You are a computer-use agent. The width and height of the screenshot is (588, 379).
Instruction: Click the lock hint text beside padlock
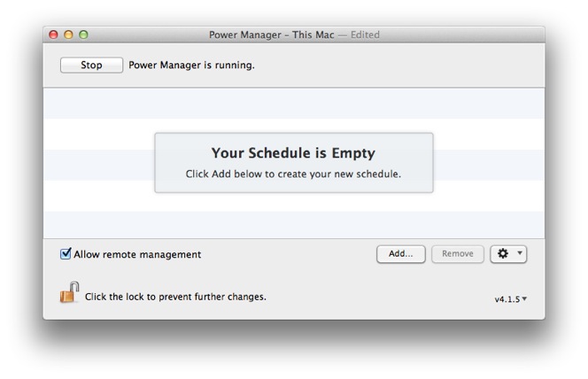pos(175,297)
